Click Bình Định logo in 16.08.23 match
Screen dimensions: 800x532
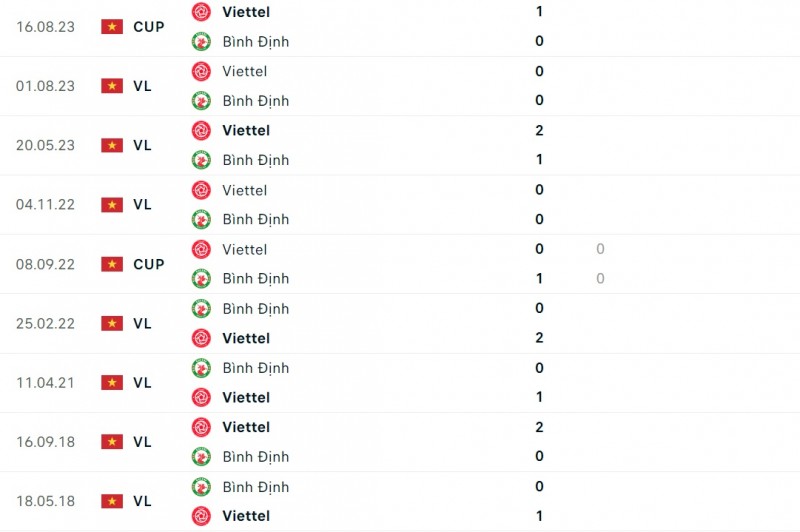[x=201, y=41]
